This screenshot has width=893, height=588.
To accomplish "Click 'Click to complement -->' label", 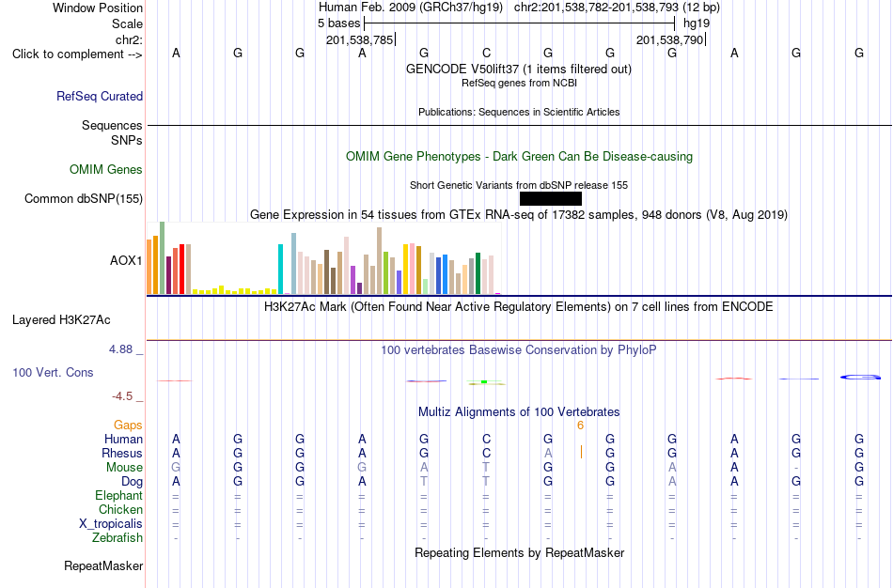I will click(77, 54).
